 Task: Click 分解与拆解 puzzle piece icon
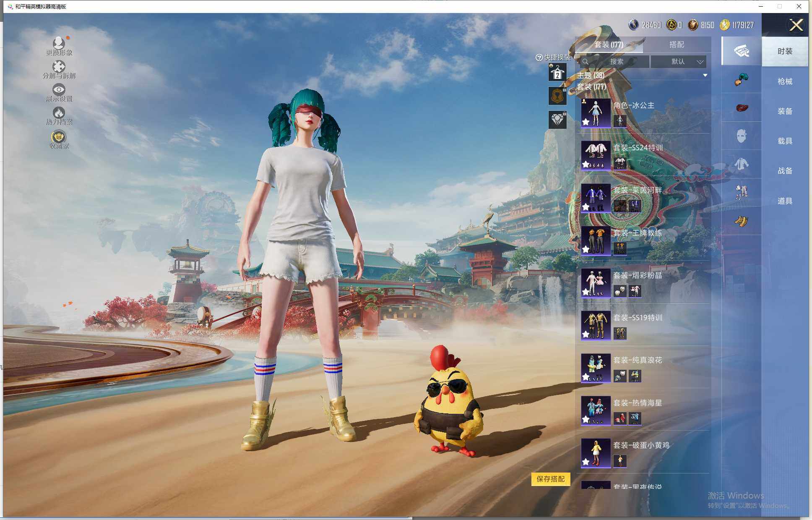[59, 66]
